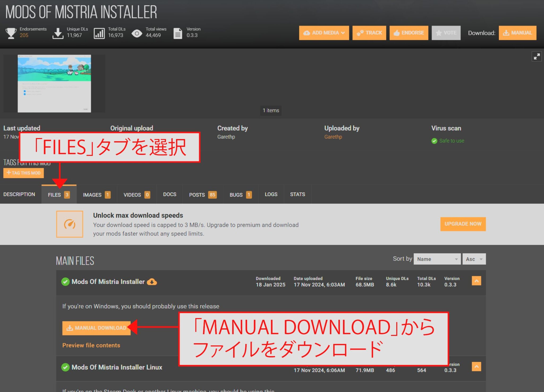
Task: Collapse Mods Of Mistria Installer Linux details
Action: point(476,366)
